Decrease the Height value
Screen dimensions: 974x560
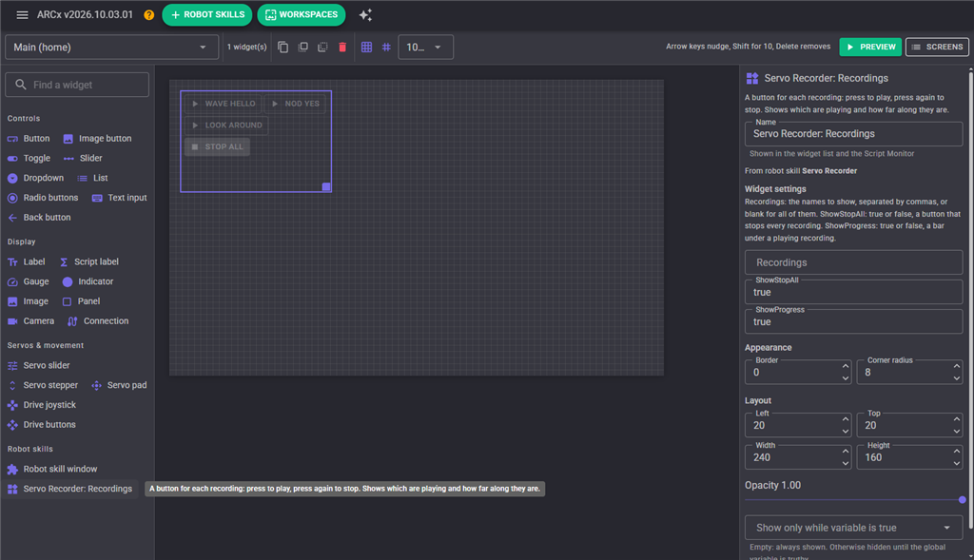tap(957, 464)
